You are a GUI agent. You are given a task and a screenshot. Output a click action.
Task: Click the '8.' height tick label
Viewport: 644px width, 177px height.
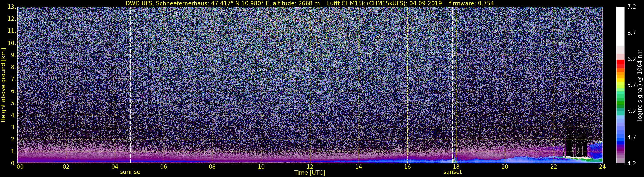13,67
